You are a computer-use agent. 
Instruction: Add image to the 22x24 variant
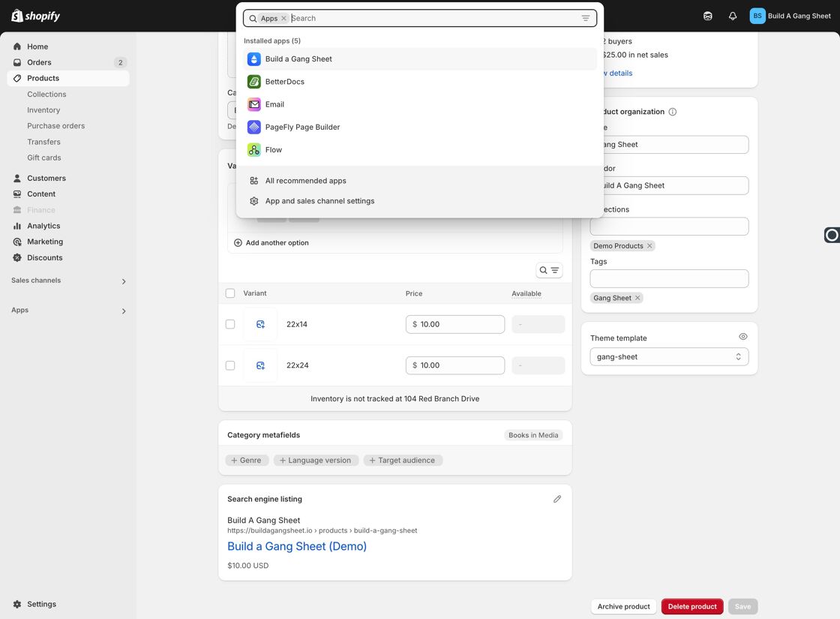[260, 365]
